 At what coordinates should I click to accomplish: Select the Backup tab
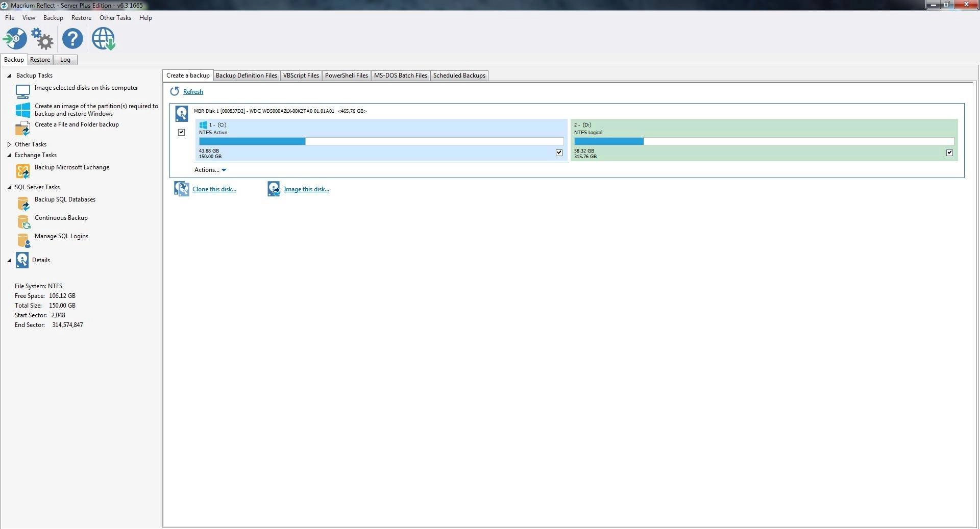(14, 60)
